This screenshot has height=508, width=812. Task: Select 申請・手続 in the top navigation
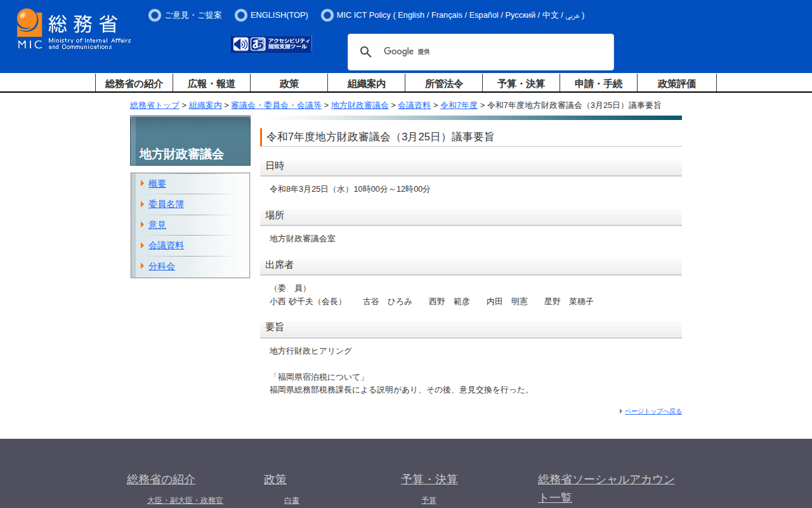[x=598, y=83]
